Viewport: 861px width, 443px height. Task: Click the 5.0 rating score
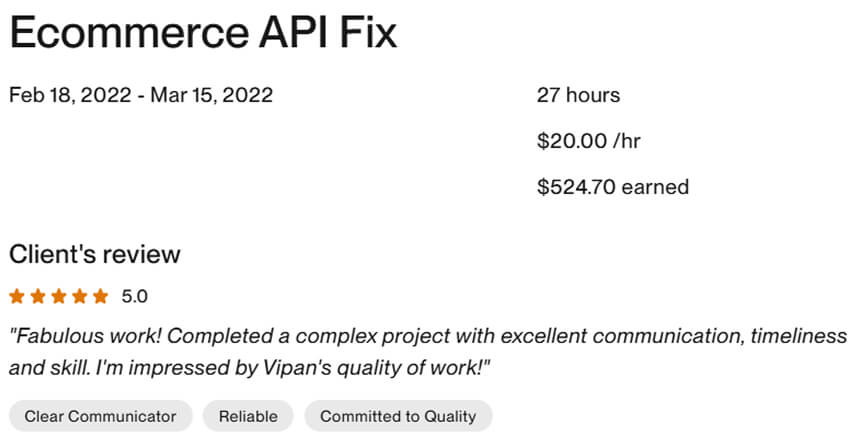point(135,297)
